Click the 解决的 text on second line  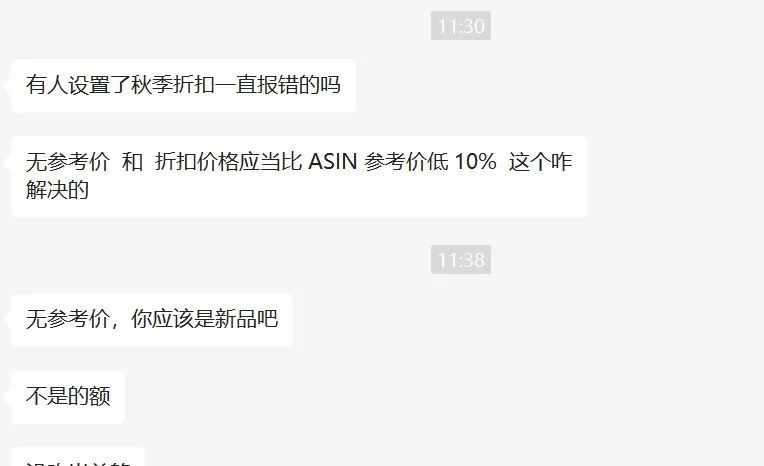click(x=57, y=190)
